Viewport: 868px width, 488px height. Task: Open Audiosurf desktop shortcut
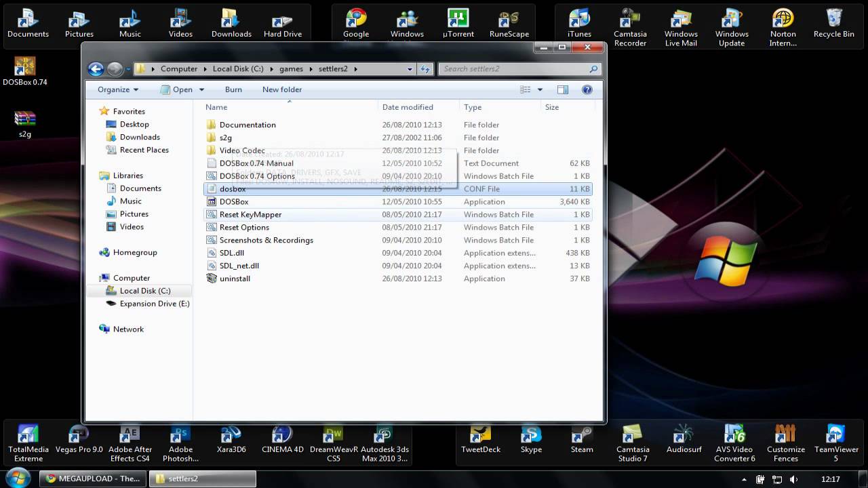pyautogui.click(x=684, y=439)
